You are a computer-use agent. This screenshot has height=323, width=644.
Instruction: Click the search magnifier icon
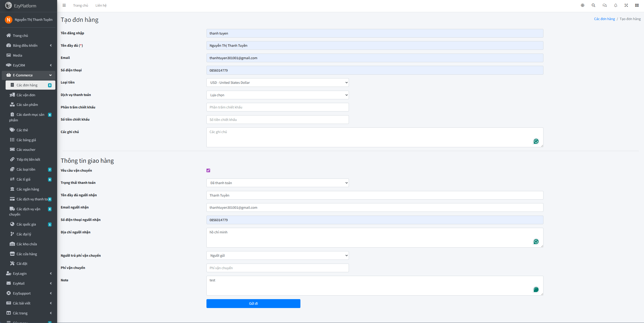(593, 5)
